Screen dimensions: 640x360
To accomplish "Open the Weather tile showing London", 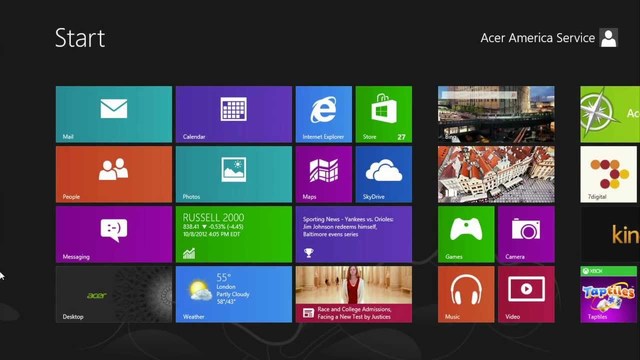I will 234,294.
